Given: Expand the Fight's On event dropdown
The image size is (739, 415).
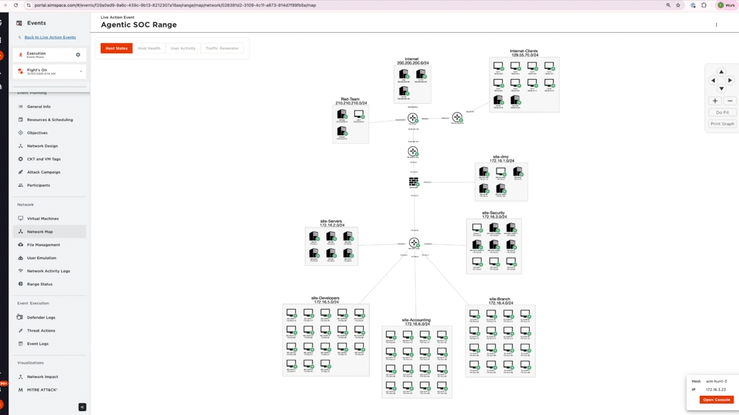Looking at the screenshot, I should point(81,71).
